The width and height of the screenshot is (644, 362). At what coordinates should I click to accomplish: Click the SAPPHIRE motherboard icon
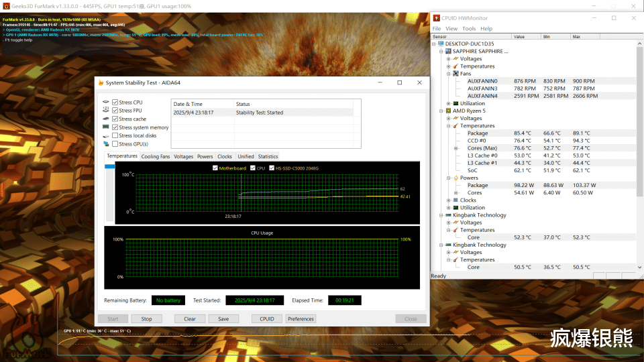tap(448, 52)
